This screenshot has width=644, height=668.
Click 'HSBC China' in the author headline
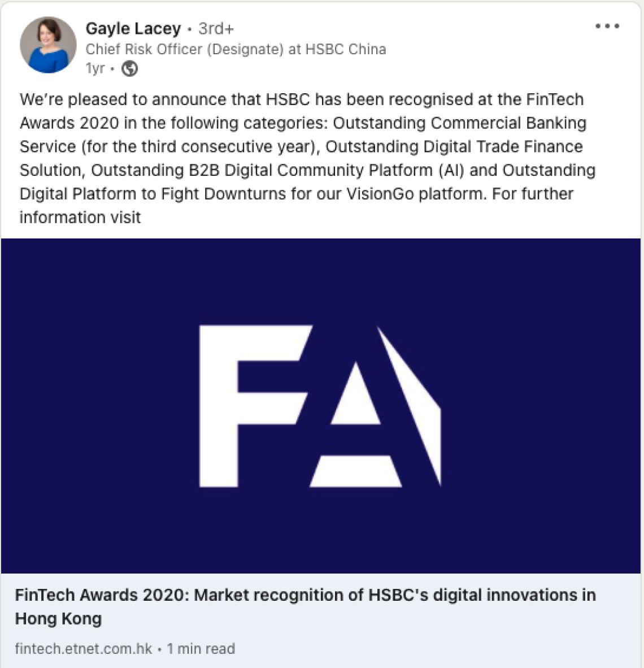click(x=345, y=50)
